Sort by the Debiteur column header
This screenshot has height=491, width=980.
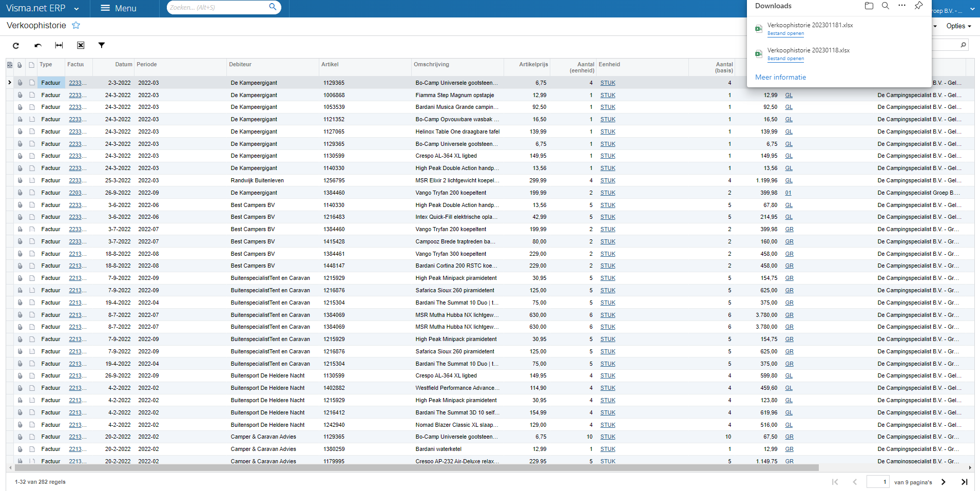coord(240,65)
